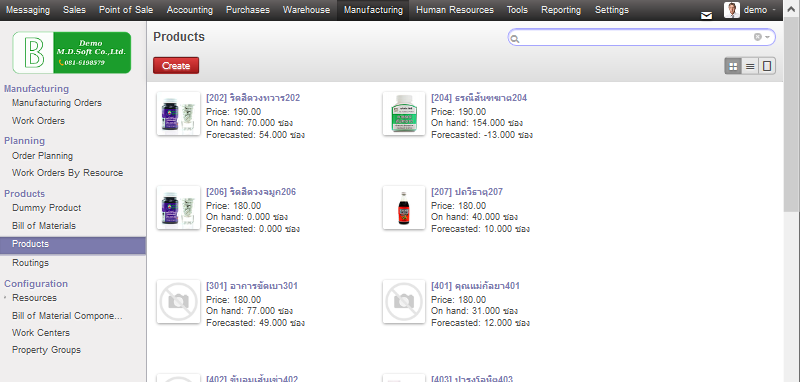The height and width of the screenshot is (382, 800).
Task: Open product [206] thumbnail image
Action: 179,207
